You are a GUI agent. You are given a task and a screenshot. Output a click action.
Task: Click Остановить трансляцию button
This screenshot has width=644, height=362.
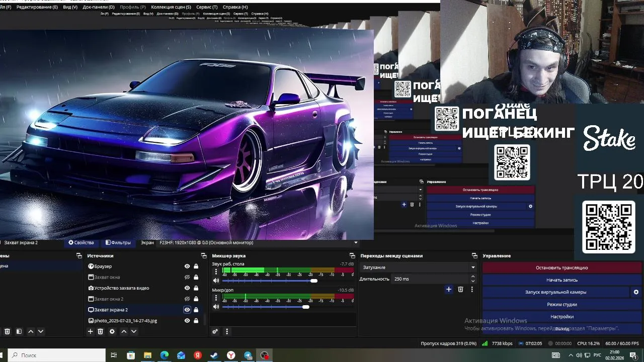click(561, 268)
